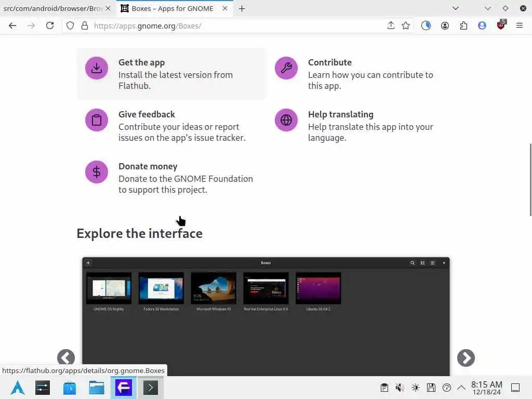Click the browser Forward arrow
This screenshot has width=532, height=399.
pyautogui.click(x=31, y=26)
